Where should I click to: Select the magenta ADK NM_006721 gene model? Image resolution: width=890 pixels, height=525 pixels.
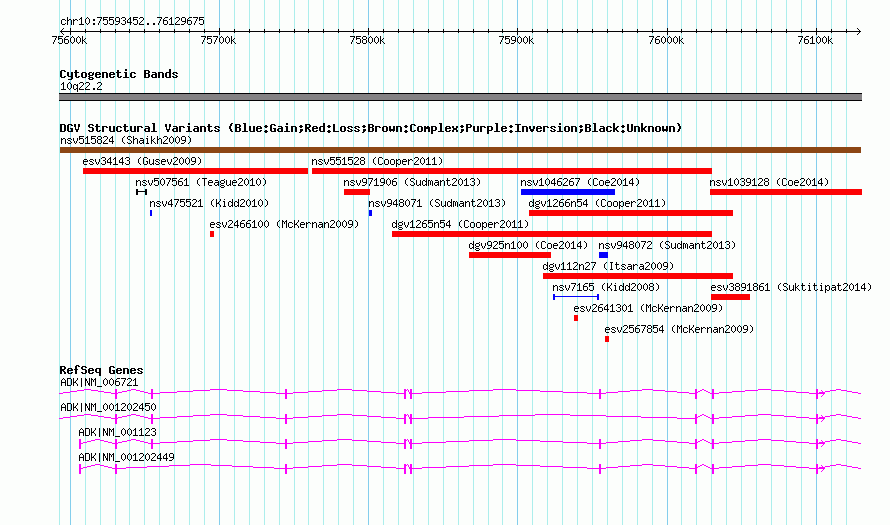(x=460, y=393)
